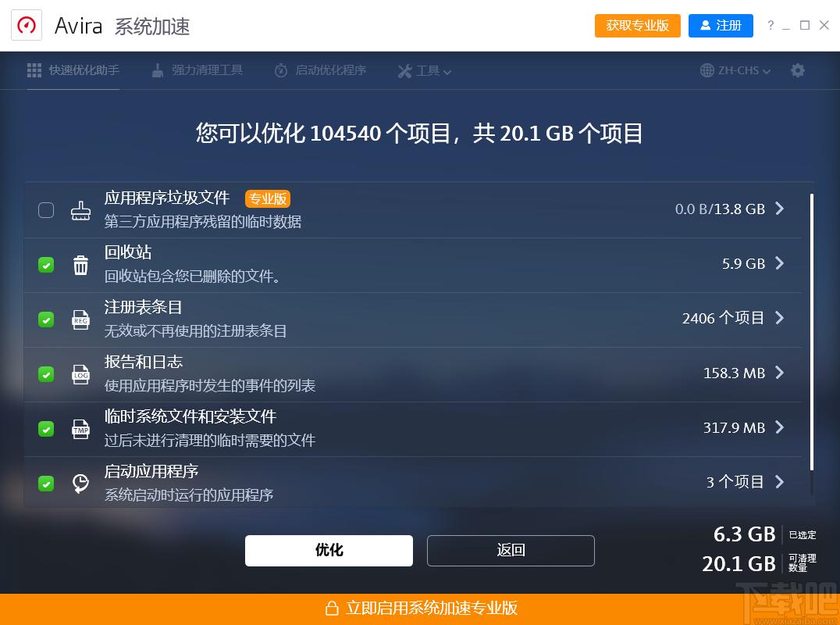Uncheck the 注册表条目 checkbox

click(46, 320)
